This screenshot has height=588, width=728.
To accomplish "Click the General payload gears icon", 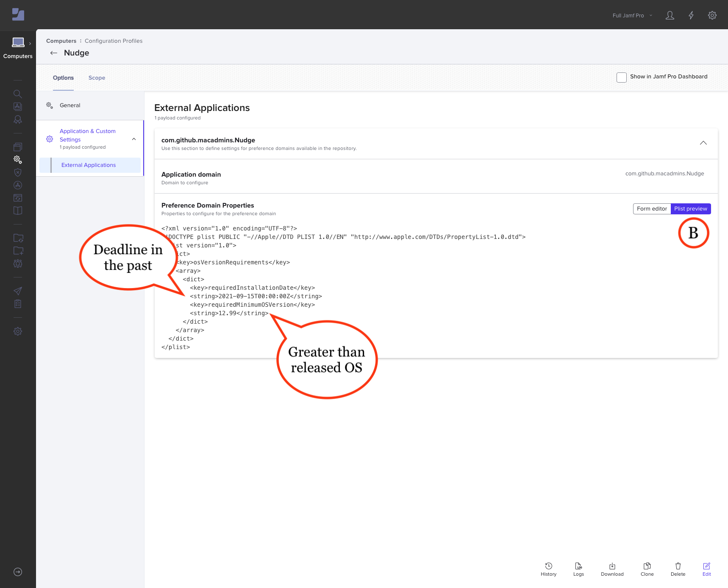I will (x=50, y=105).
